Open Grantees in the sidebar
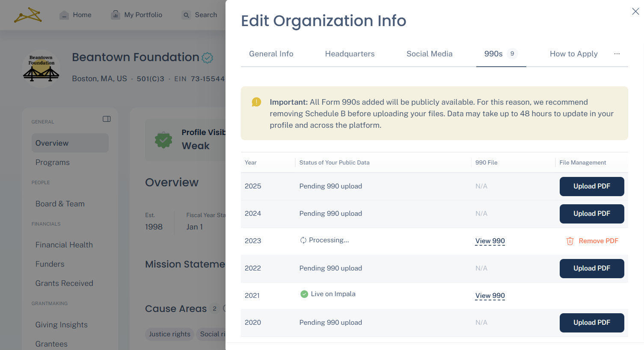 coord(51,344)
